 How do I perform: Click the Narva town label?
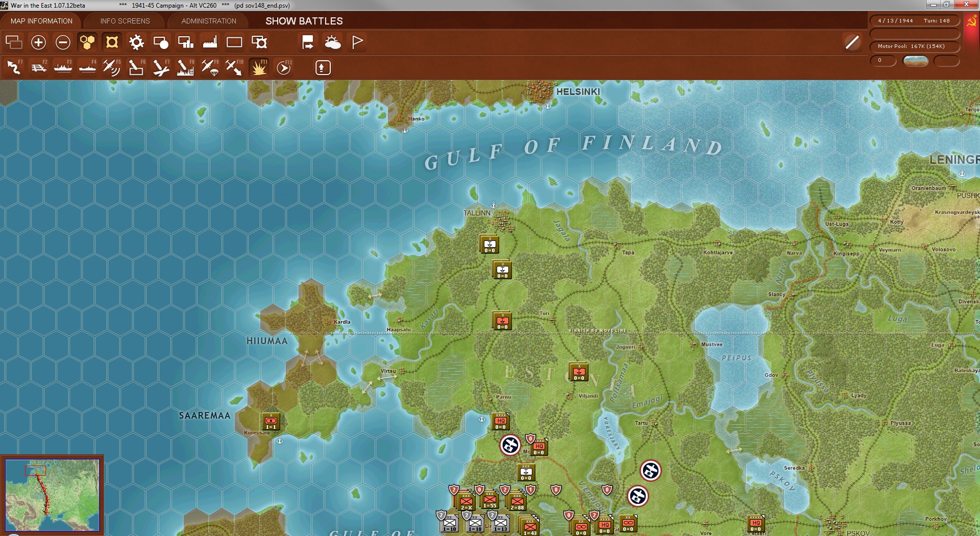[794, 253]
